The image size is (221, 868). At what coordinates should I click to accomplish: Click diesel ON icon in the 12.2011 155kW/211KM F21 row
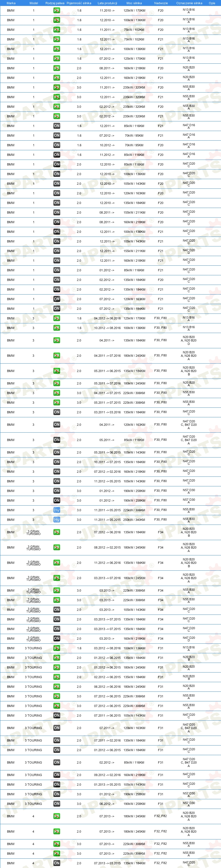(57, 251)
